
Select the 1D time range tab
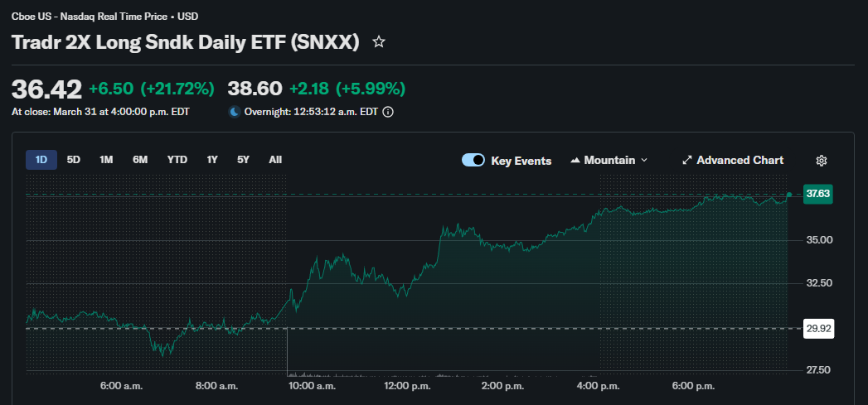[x=41, y=160]
